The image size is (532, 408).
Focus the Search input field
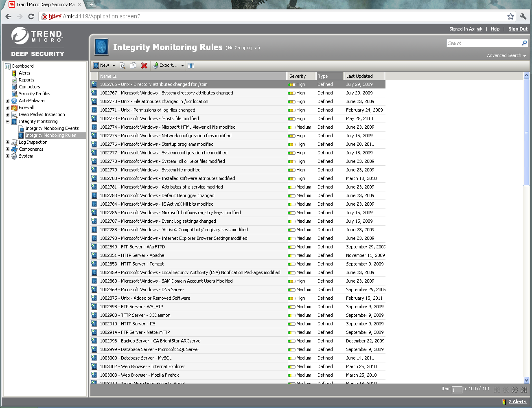tap(484, 43)
